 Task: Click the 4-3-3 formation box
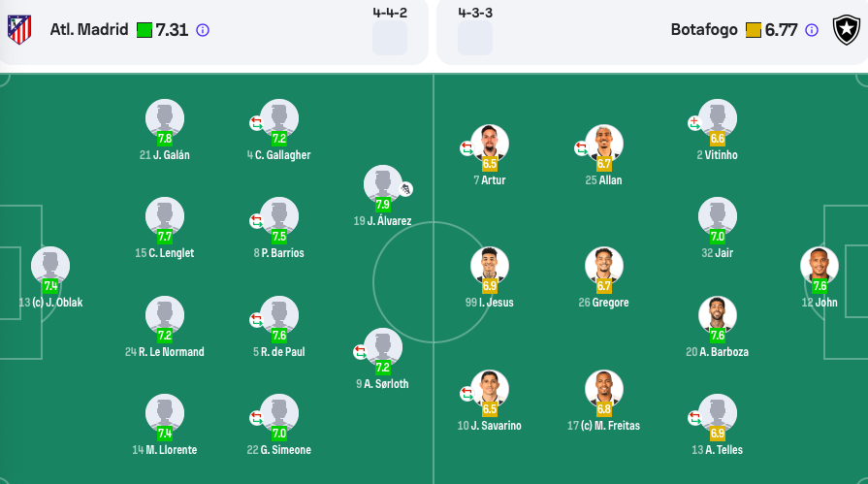pyautogui.click(x=475, y=38)
